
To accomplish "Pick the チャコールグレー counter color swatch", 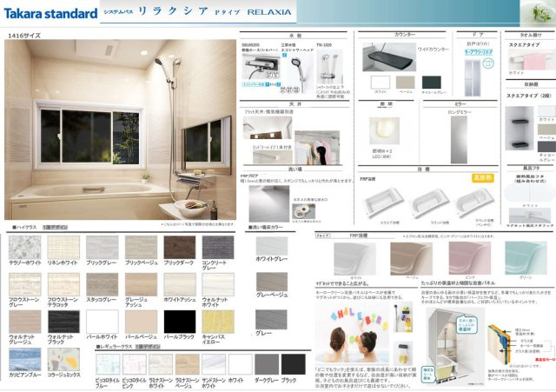I will [x=432, y=83].
